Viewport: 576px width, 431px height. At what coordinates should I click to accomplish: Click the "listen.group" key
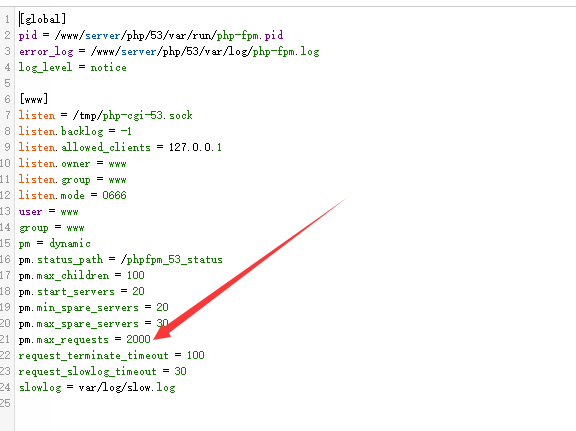pos(54,180)
